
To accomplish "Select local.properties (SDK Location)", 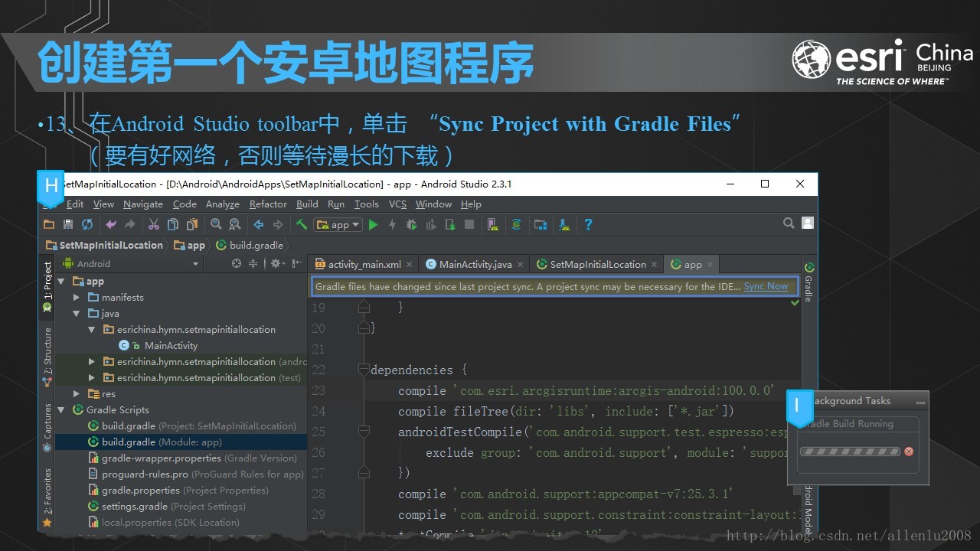I will [164, 522].
